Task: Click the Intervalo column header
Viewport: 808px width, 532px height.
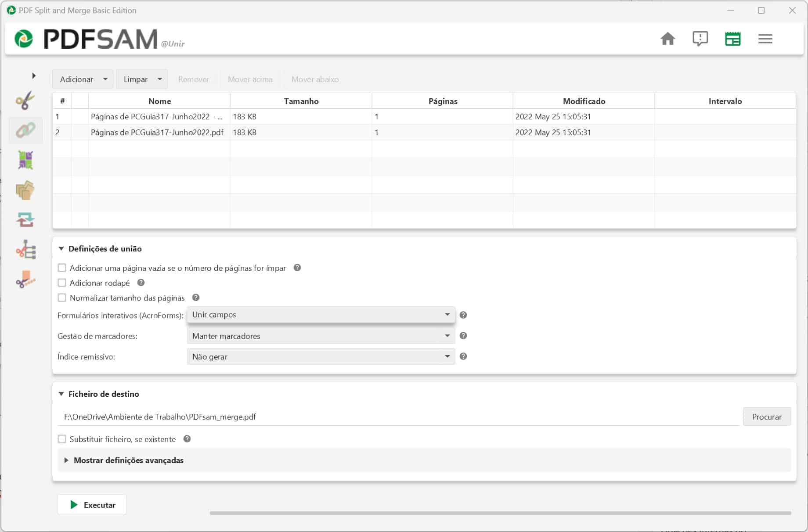Action: (x=725, y=101)
